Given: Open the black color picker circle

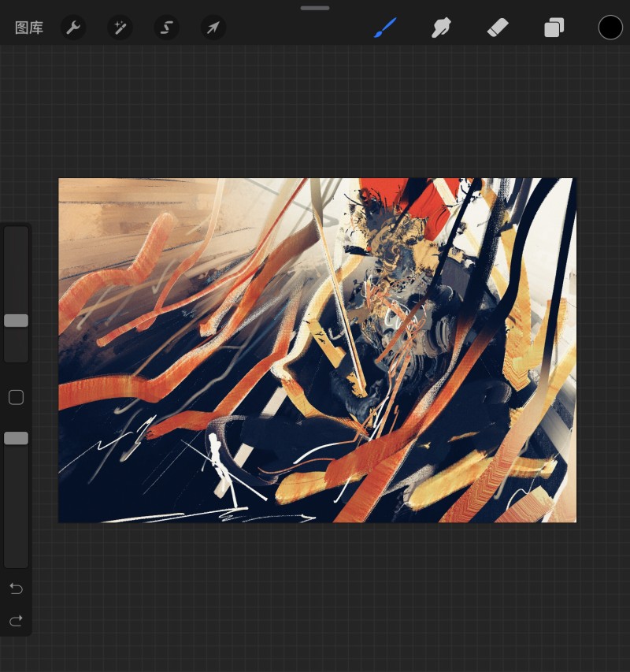Looking at the screenshot, I should pos(610,28).
